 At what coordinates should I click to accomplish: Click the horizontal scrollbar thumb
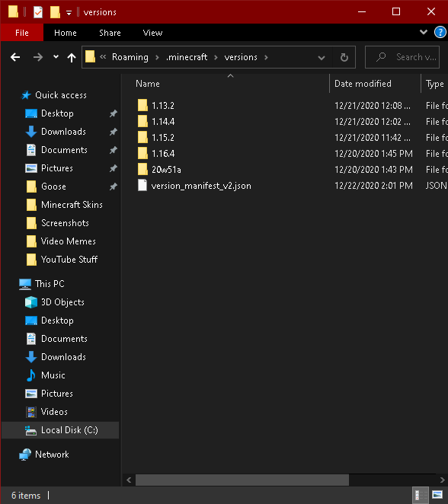pos(242,480)
